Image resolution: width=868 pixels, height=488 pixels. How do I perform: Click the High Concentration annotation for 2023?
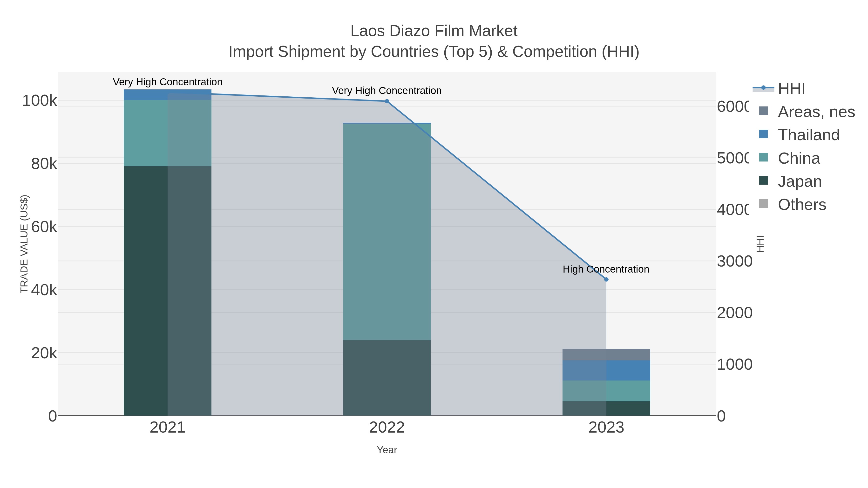(606, 269)
